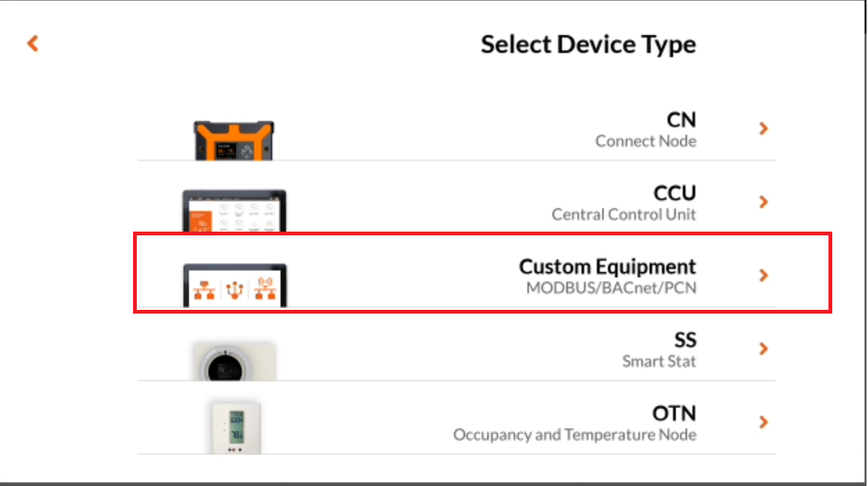The image size is (868, 486).
Task: Open the OTN row chevron
Action: pyautogui.click(x=764, y=422)
